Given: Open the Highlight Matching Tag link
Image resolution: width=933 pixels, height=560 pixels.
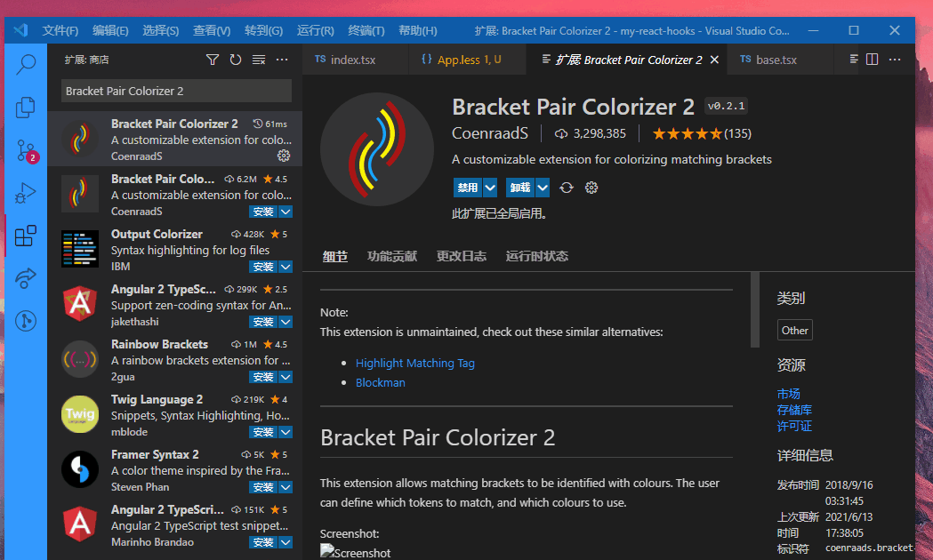Looking at the screenshot, I should (x=415, y=364).
